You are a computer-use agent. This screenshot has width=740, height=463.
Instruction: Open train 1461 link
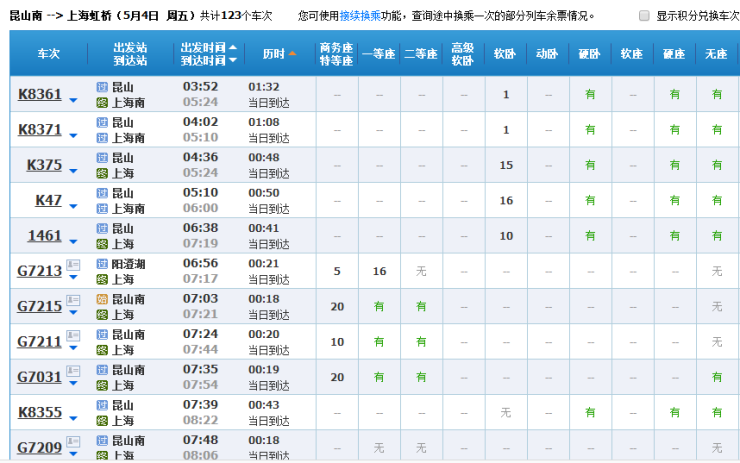click(x=44, y=236)
